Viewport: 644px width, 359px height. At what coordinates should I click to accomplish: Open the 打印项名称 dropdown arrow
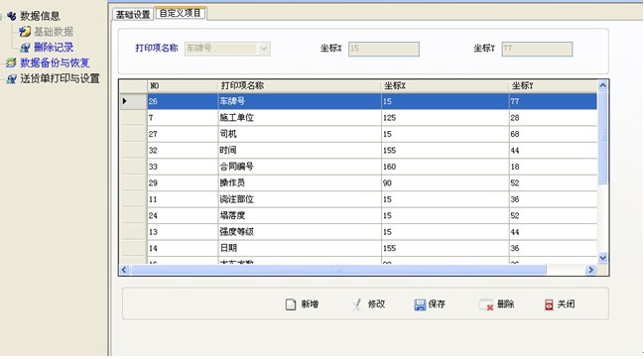264,49
